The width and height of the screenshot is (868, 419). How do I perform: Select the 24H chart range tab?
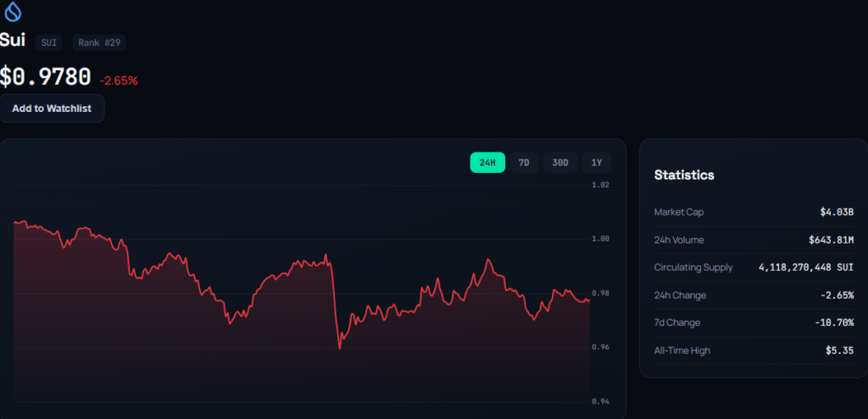point(487,162)
